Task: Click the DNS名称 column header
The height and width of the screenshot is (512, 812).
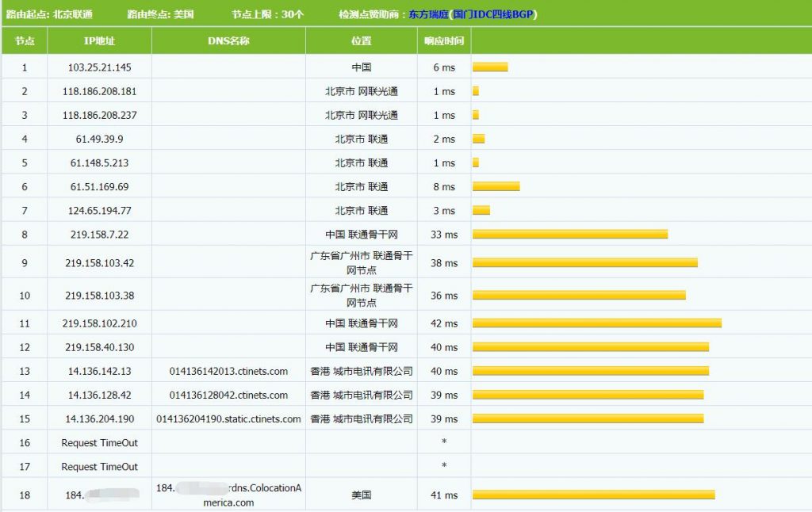Action: pyautogui.click(x=228, y=41)
